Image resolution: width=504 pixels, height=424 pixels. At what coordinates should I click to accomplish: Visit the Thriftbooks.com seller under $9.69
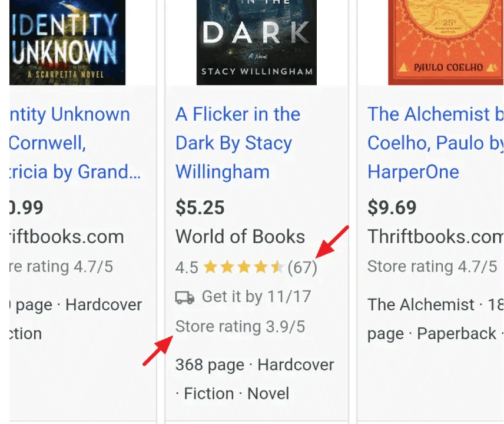click(x=435, y=237)
